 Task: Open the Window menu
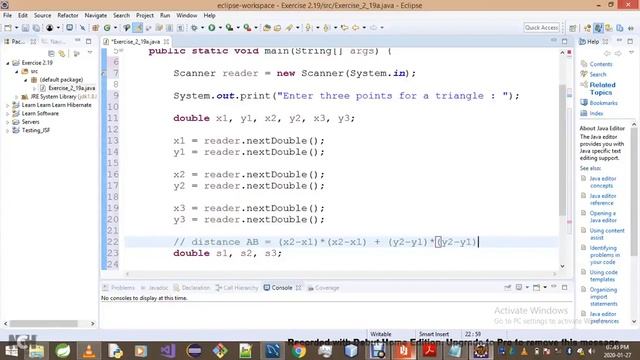(187, 16)
